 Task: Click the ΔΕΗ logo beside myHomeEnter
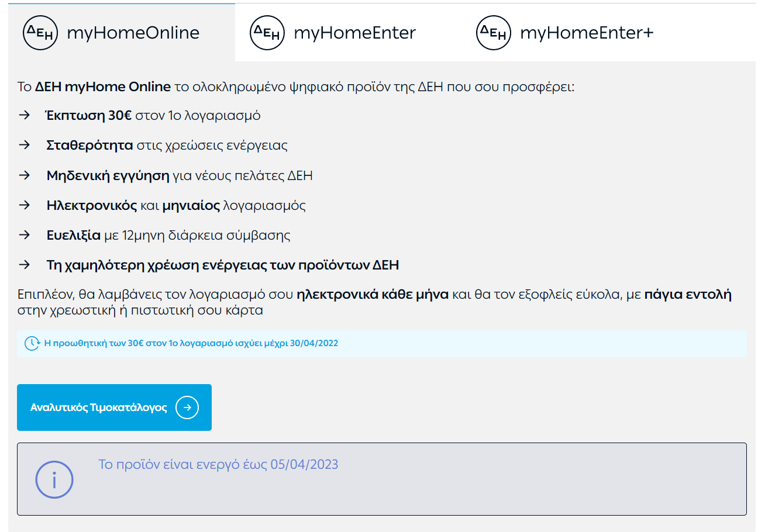(267, 32)
